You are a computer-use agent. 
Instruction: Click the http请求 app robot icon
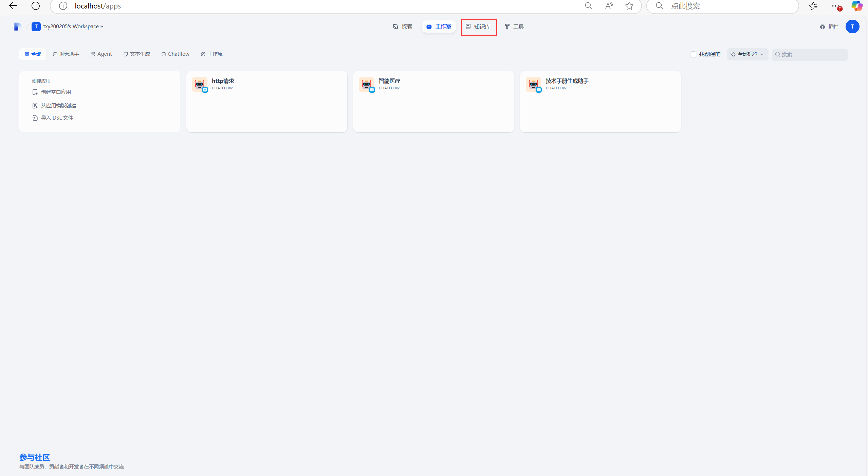200,84
